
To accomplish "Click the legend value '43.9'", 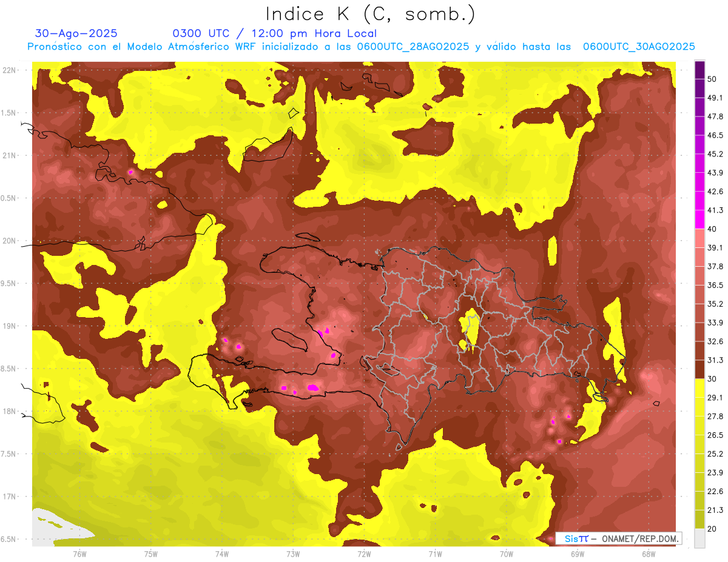I will (x=715, y=173).
